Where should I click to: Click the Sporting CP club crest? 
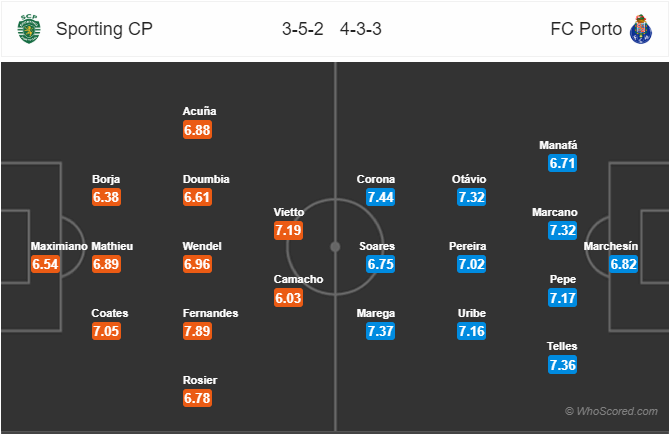(29, 29)
